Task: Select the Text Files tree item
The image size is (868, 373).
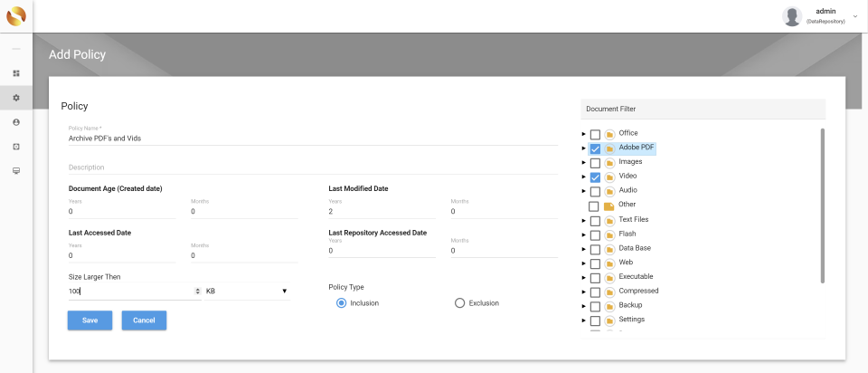Action: [633, 220]
